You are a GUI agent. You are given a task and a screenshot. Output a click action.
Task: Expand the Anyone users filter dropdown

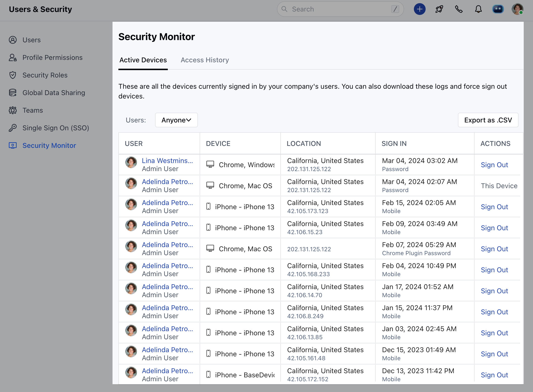coord(176,120)
